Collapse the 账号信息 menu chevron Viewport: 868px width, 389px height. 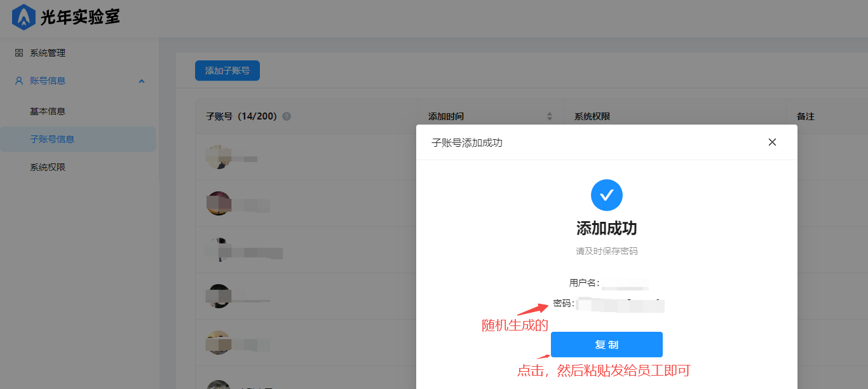pyautogui.click(x=142, y=81)
